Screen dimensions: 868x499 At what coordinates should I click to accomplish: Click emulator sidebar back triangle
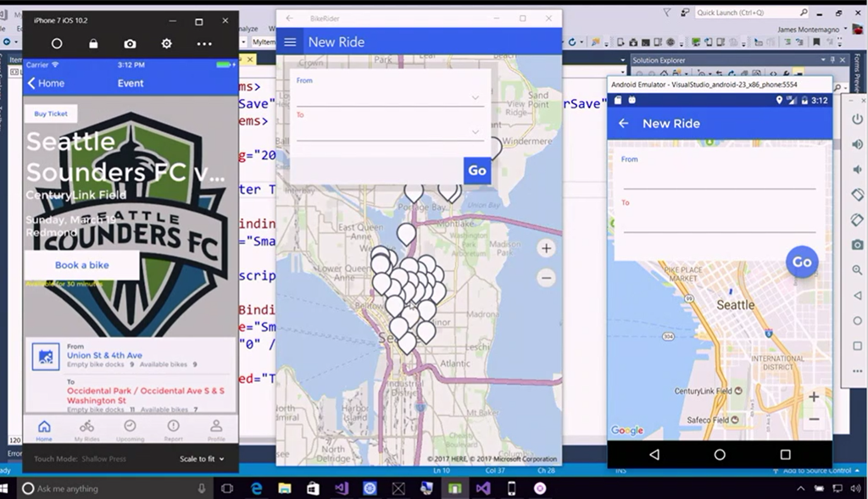(858, 296)
